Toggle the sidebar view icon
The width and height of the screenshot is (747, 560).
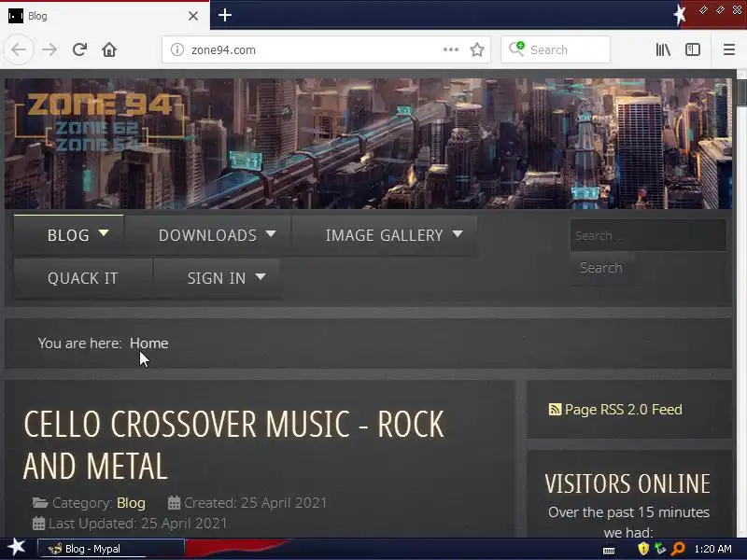click(x=693, y=49)
